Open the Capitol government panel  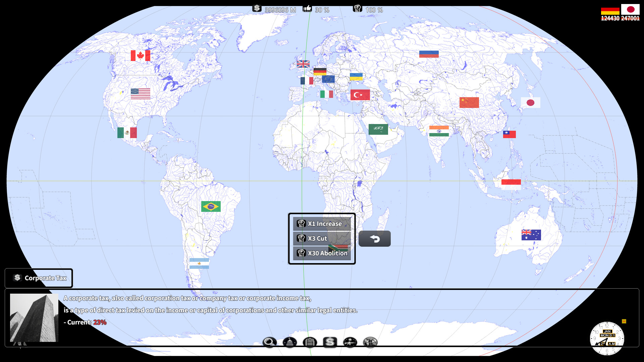(x=290, y=343)
